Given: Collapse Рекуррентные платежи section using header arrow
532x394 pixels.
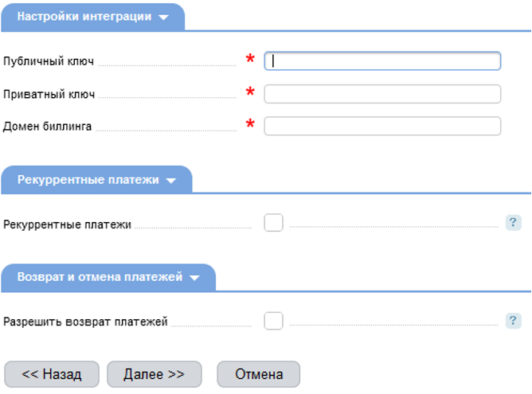Looking at the screenshot, I should pos(171,181).
